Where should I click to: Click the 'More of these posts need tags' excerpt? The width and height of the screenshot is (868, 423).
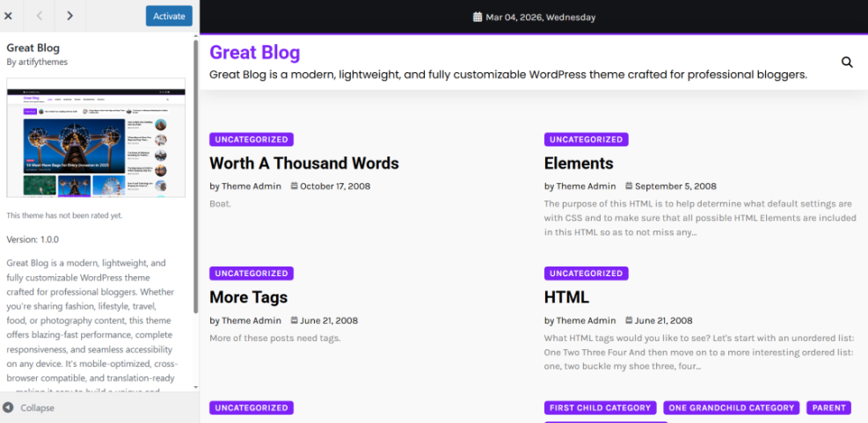pos(275,338)
